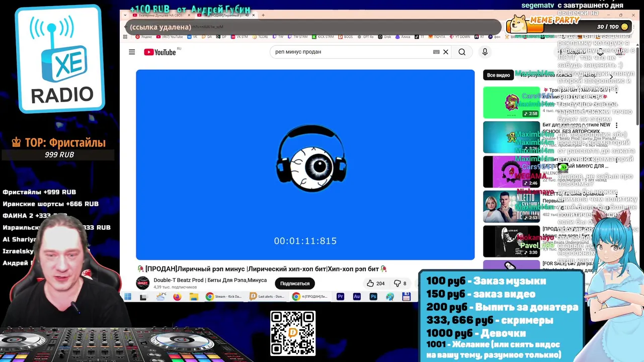Image resolution: width=644 pixels, height=362 pixels.
Task: Open Adobe Audition from taskbar
Action: click(x=357, y=297)
